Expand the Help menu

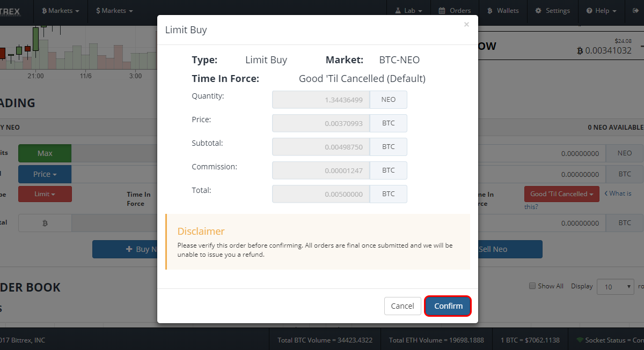601,11
